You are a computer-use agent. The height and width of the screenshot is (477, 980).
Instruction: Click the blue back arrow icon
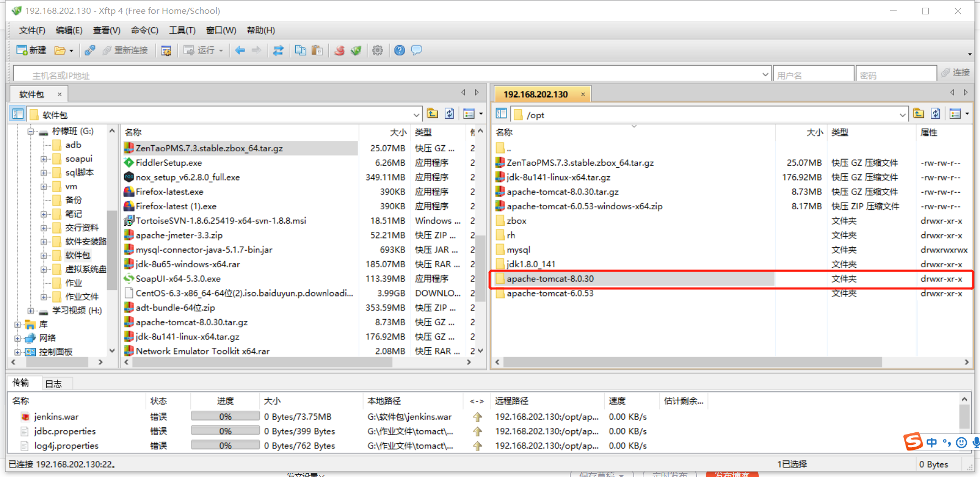240,50
